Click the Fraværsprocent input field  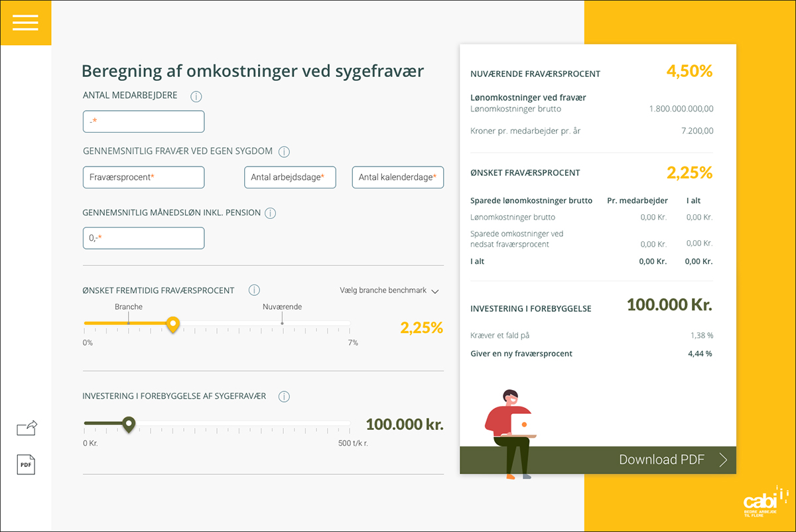pyautogui.click(x=143, y=178)
